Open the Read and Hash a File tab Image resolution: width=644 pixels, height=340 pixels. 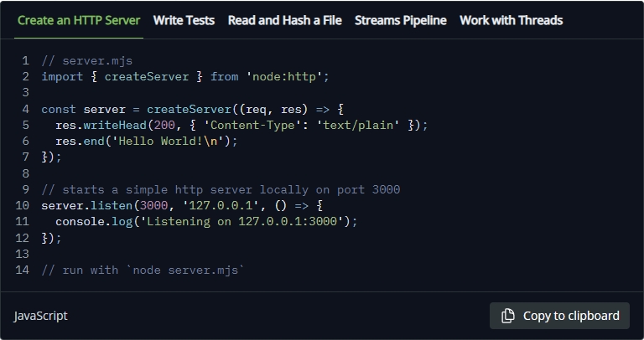[x=284, y=20]
